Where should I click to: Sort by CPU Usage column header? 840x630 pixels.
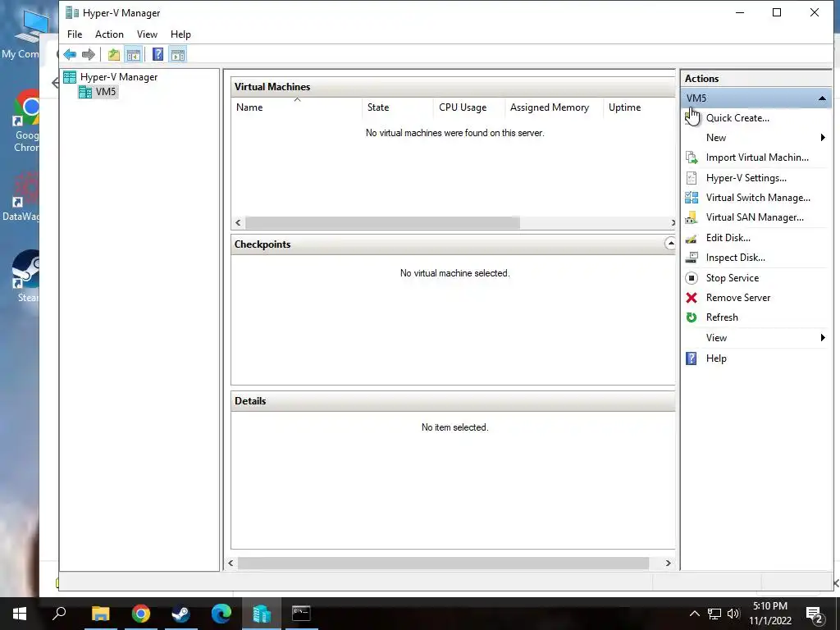pos(468,107)
